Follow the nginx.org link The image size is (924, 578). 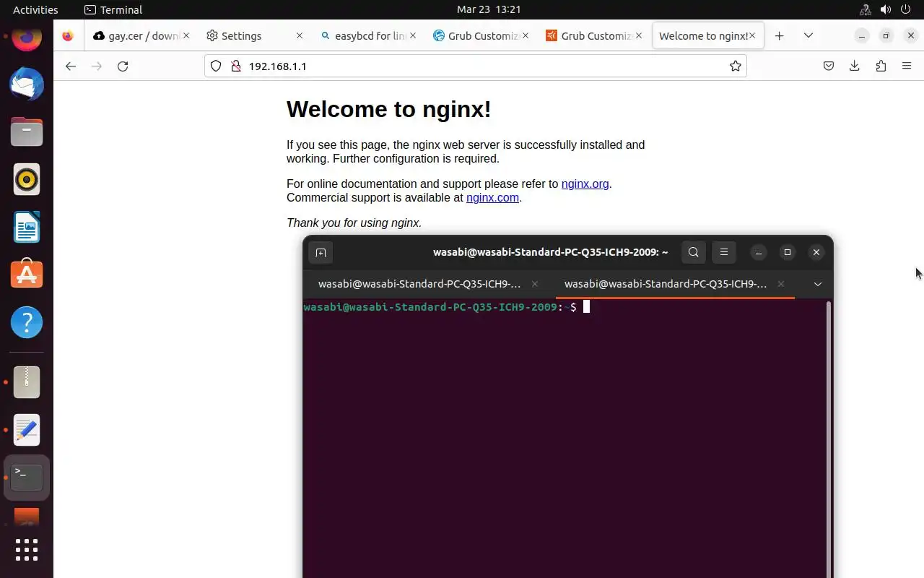585,184
